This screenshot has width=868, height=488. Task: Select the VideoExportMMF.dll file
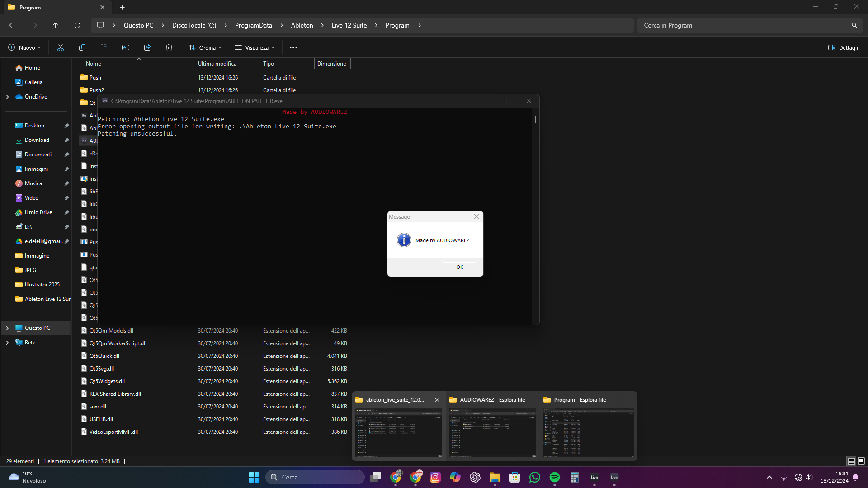[x=215, y=432]
